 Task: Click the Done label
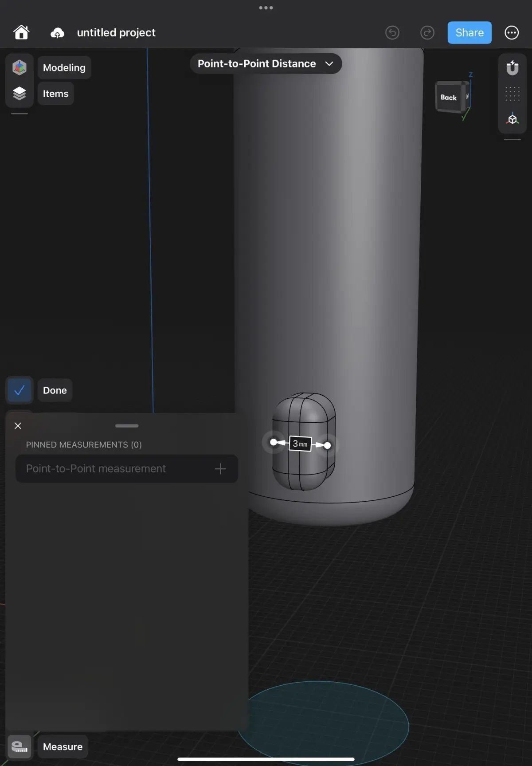(55, 390)
